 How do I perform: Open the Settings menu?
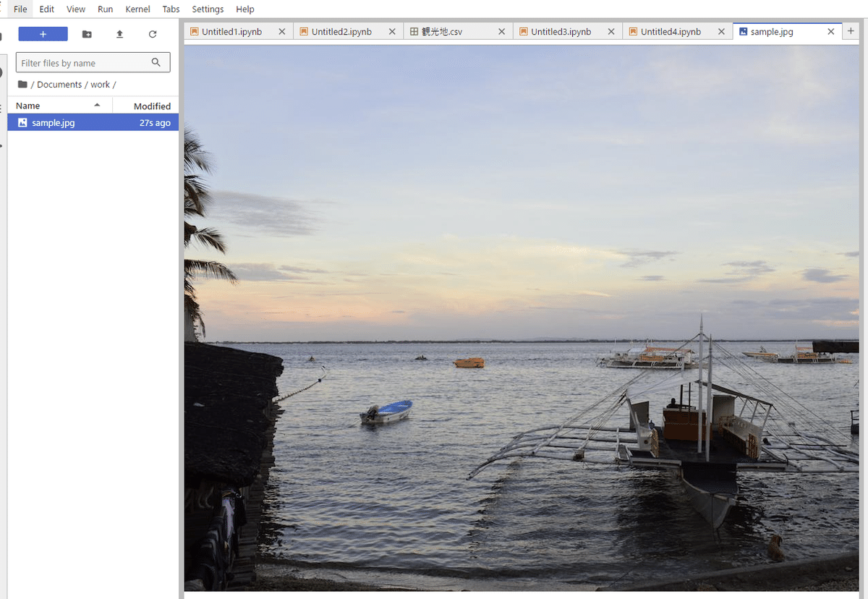pyautogui.click(x=208, y=9)
